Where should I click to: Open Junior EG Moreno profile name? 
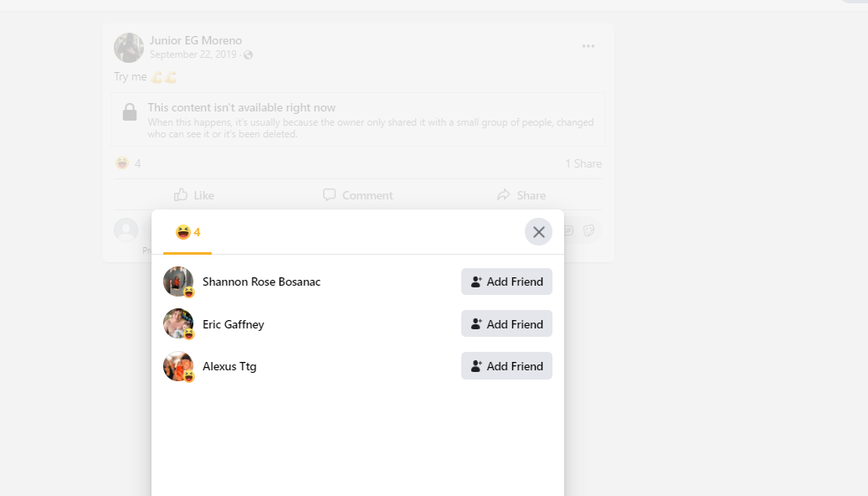pos(195,40)
